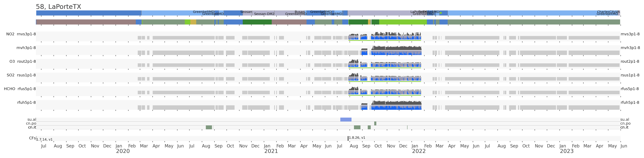
Task: Click the NO2 rnvs3p1-8 left row label
Action: tap(21, 34)
